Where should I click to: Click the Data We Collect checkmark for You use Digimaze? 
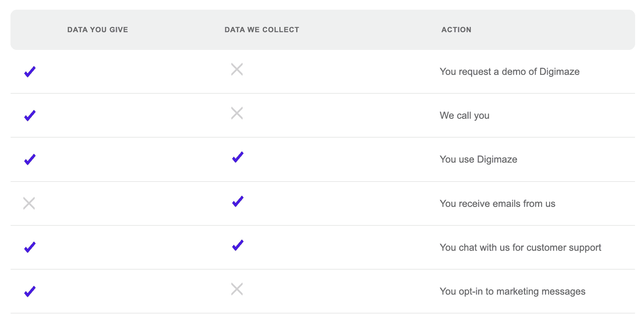pos(238,157)
